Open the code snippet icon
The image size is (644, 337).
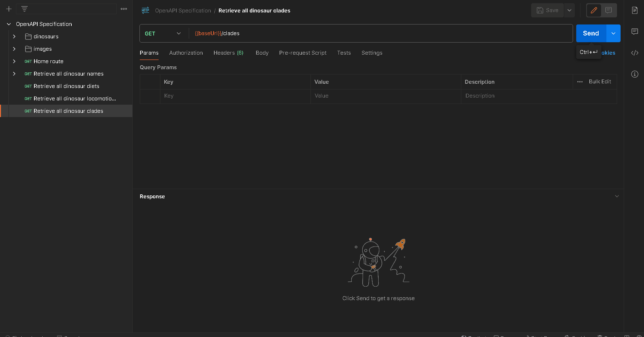635,53
